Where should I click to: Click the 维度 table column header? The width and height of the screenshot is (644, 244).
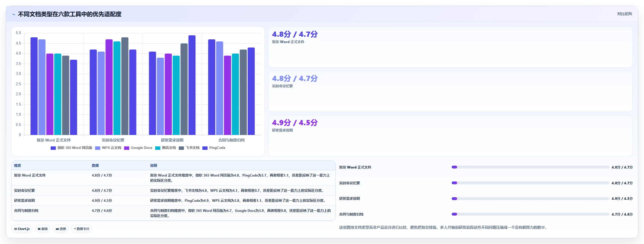pos(18,166)
